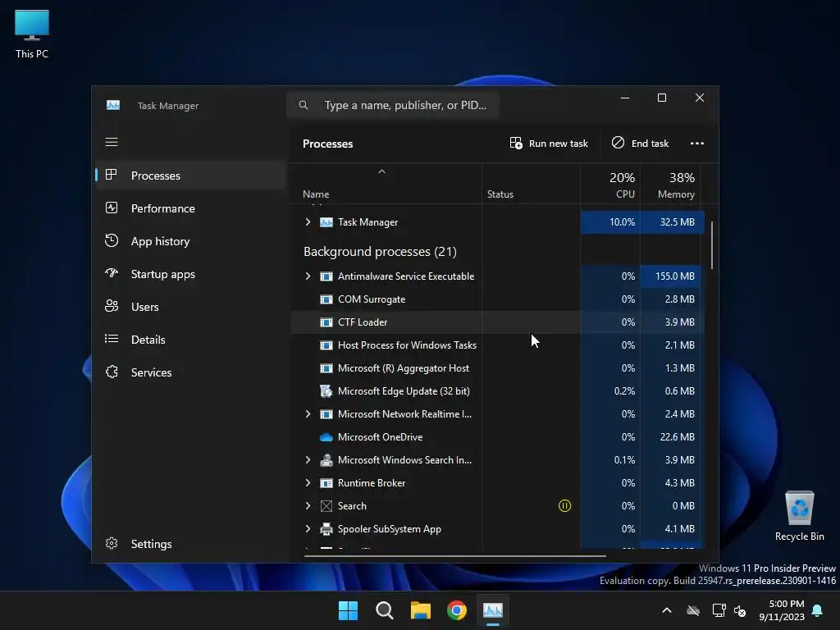This screenshot has height=630, width=840.
Task: Click the search magnifier icon in Task Manager
Action: click(x=304, y=105)
